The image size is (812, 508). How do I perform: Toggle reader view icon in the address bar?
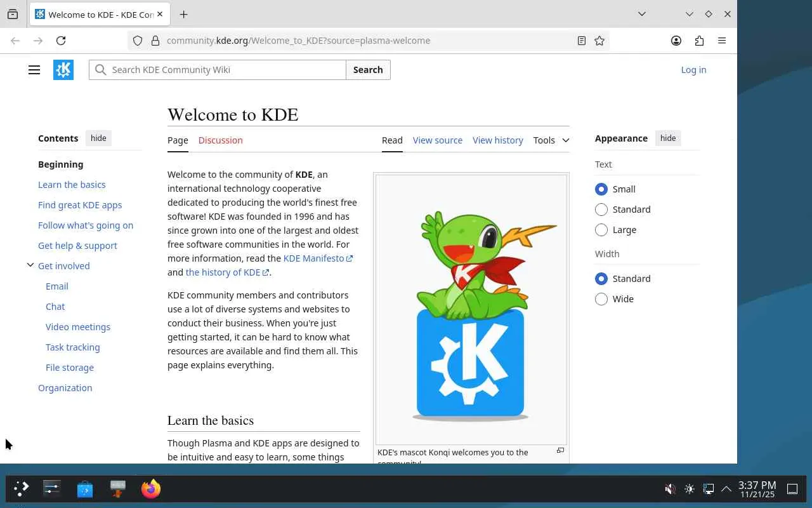[581, 41]
